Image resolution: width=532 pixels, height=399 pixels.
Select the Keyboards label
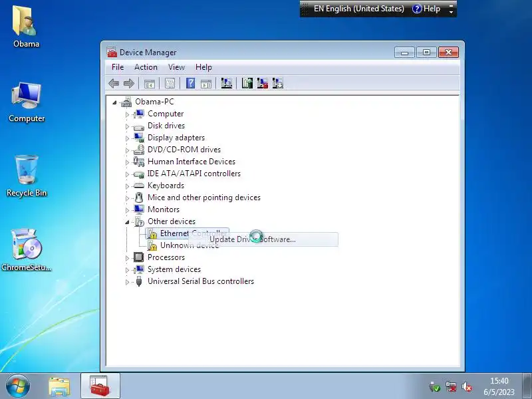tap(166, 186)
